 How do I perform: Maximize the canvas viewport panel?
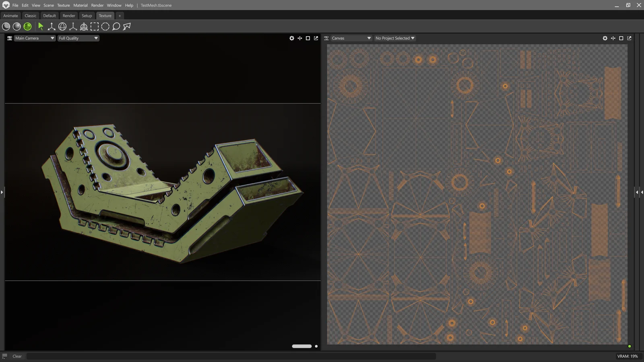[x=621, y=38]
